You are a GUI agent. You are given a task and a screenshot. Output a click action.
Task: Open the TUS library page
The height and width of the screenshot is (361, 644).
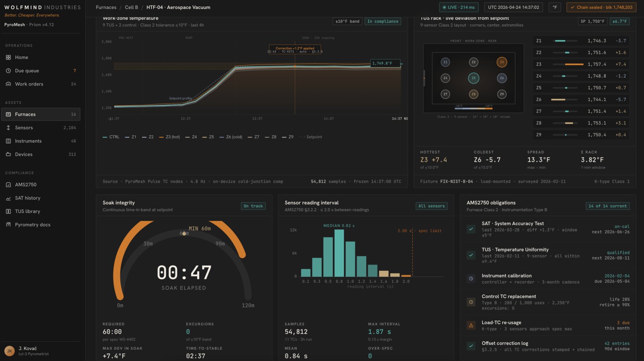[41, 211]
